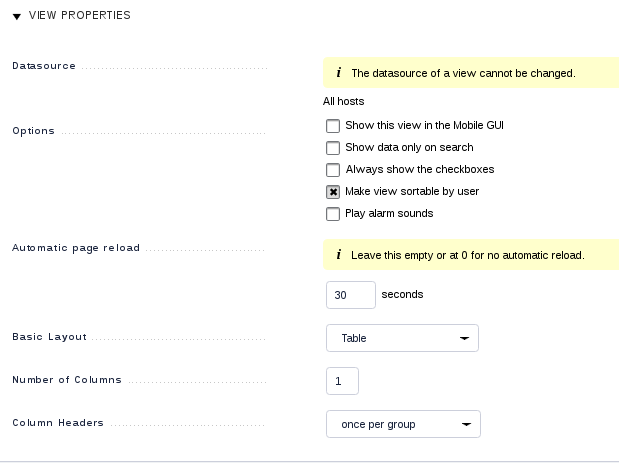Click the arrow on once per group selector

[x=466, y=424]
